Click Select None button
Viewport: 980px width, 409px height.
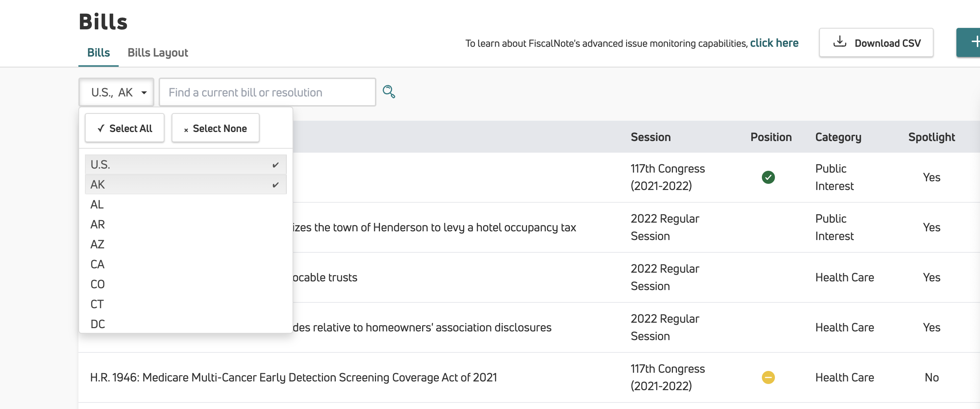215,128
